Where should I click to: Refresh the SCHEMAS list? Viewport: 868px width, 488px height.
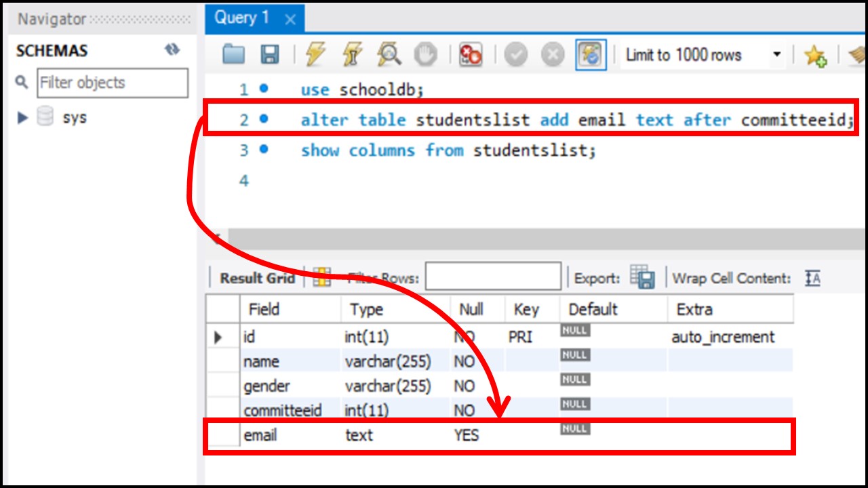pos(173,49)
